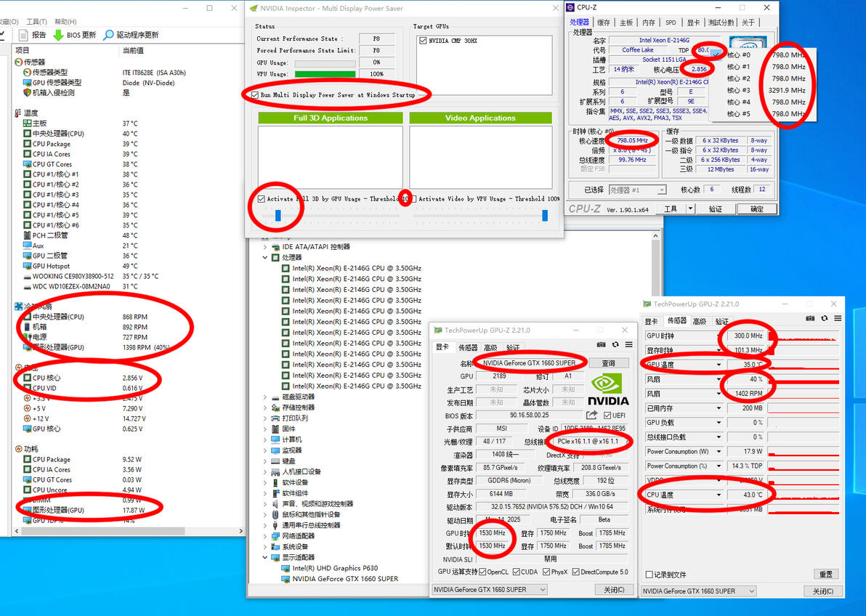The width and height of the screenshot is (866, 616).
Task: Switch to the 测试分数 tab in CPU-Z
Action: click(x=721, y=23)
